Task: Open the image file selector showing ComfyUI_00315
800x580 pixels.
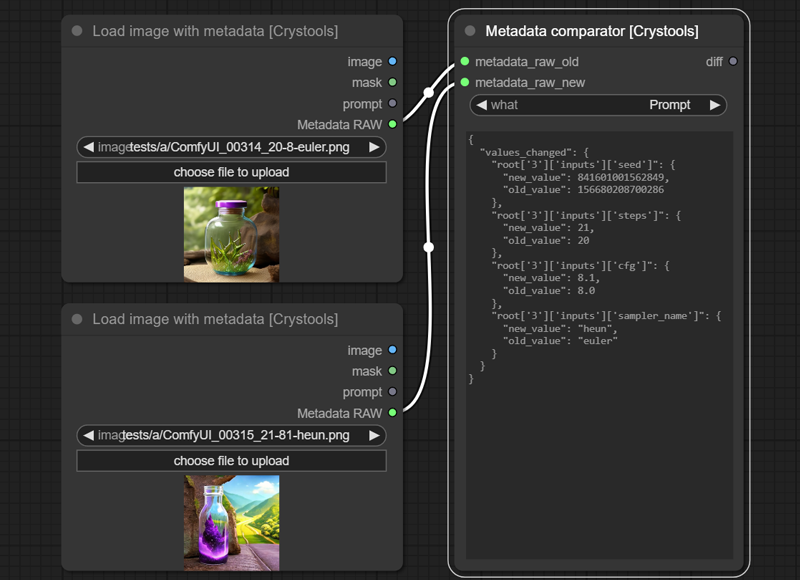Action: tap(230, 435)
